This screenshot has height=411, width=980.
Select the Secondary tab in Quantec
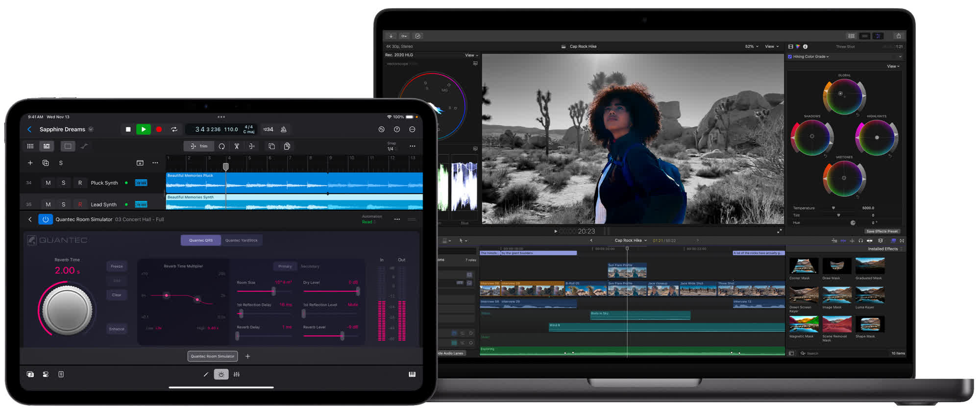pyautogui.click(x=310, y=266)
